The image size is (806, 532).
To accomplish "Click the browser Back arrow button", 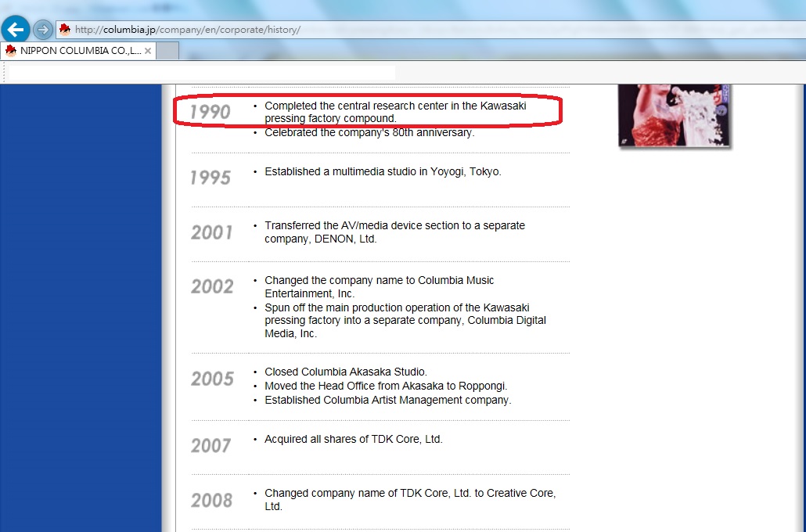I will (16, 29).
